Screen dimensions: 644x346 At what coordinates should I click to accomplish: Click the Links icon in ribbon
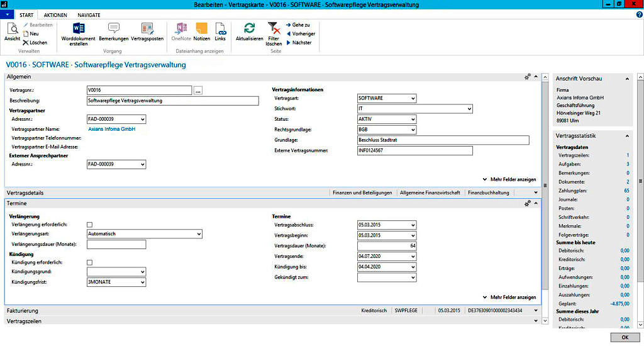click(x=220, y=28)
